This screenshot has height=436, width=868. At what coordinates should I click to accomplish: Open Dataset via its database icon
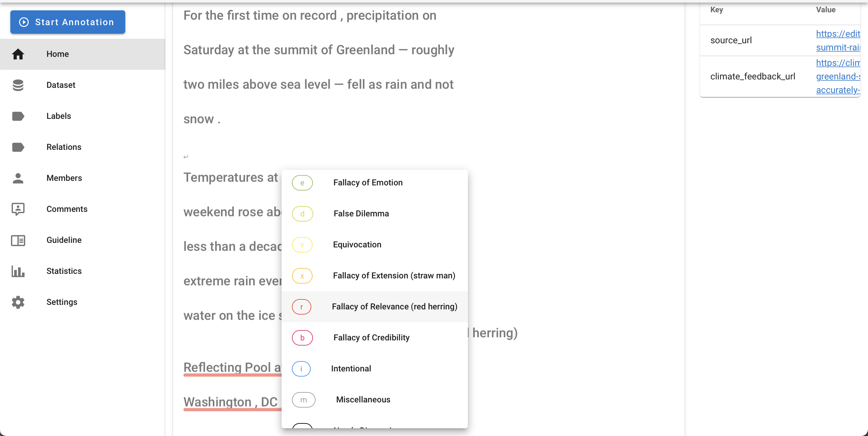coord(18,85)
